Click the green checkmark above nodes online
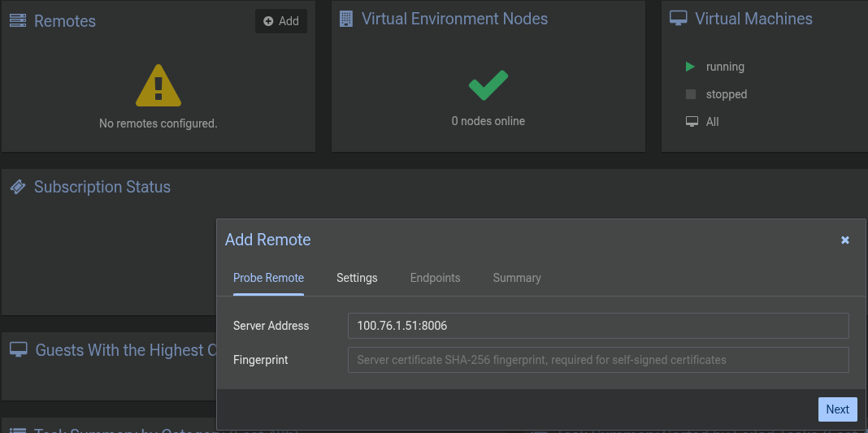 488,85
